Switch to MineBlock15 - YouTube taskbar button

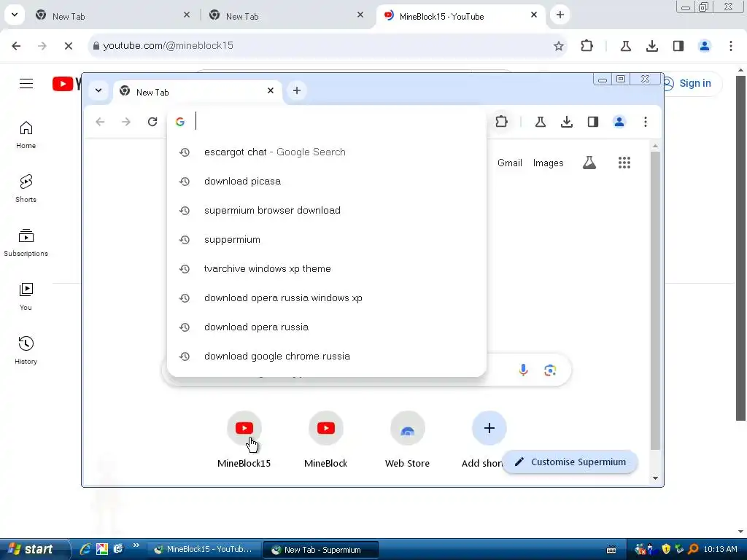tap(204, 550)
